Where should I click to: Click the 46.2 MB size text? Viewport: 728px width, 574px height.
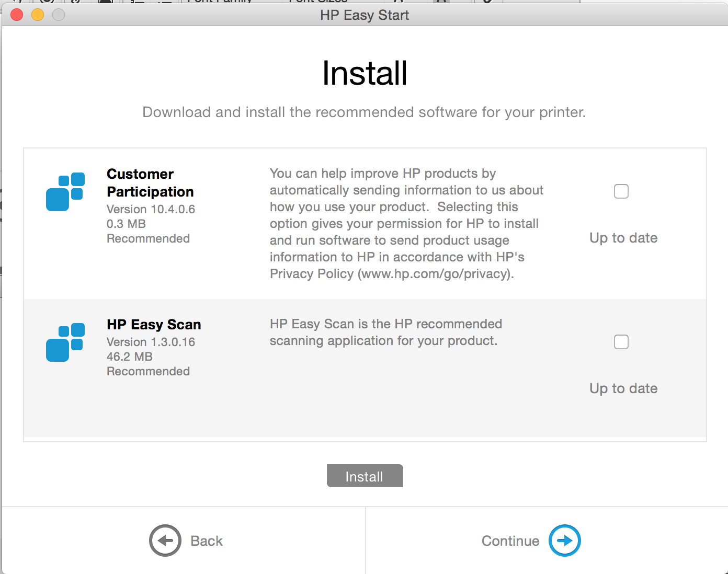[130, 357]
